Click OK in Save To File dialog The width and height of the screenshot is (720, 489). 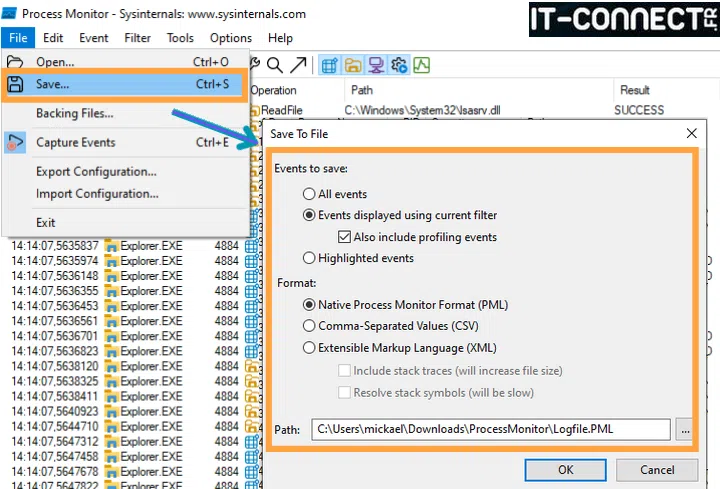click(565, 470)
